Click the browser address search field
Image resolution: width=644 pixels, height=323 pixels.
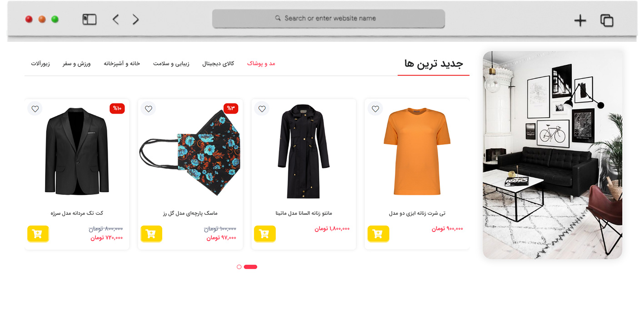(328, 19)
